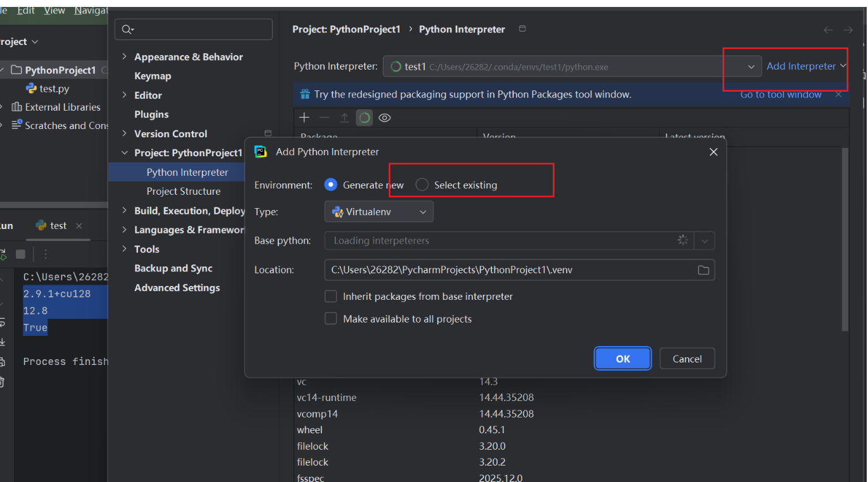Click the project-level settings icon beside Python Interpreter title
This screenshot has height=482, width=868.
(x=522, y=28)
